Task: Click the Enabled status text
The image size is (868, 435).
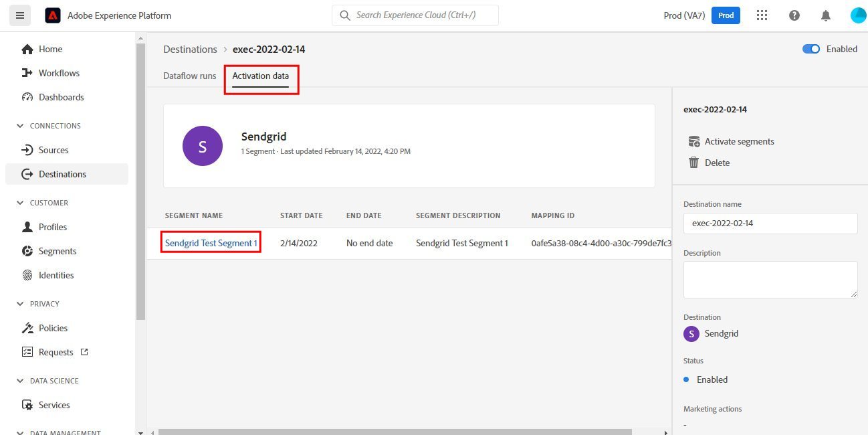Action: click(x=712, y=379)
